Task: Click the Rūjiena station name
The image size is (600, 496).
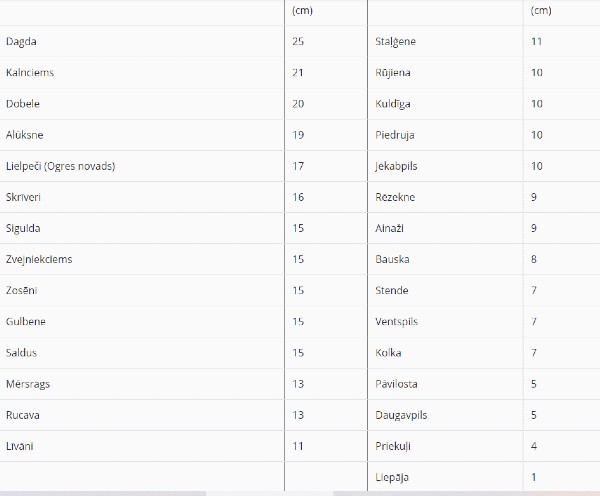Action: [x=393, y=72]
